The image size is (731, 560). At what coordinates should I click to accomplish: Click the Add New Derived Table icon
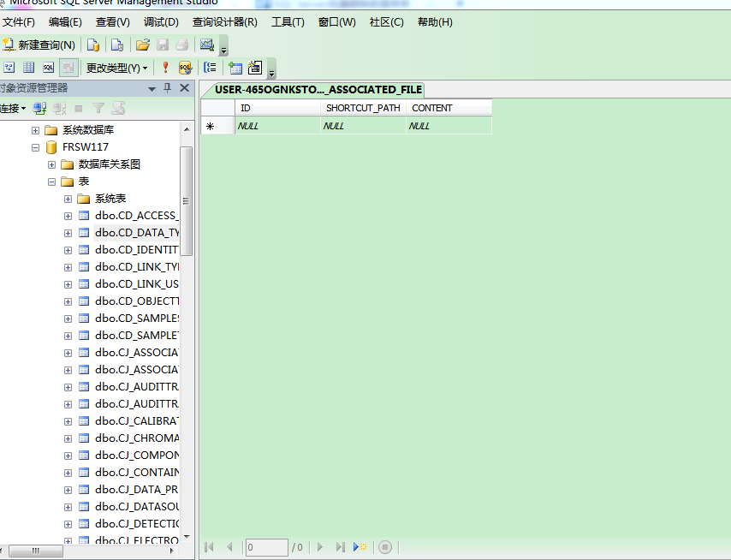255,68
